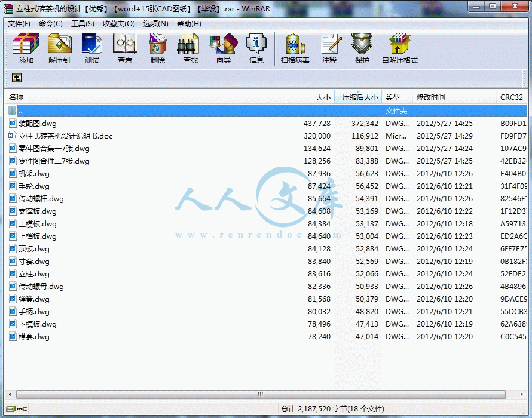Click the 查看 (View) toolbar icon

125,44
